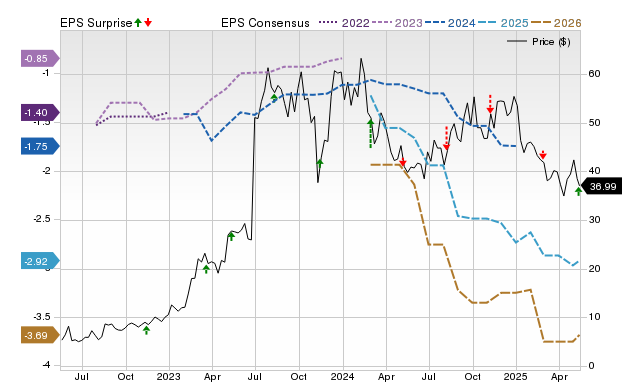Click the -4 label on the EPS axis
This screenshot has height=382, width=640.
click(x=45, y=365)
